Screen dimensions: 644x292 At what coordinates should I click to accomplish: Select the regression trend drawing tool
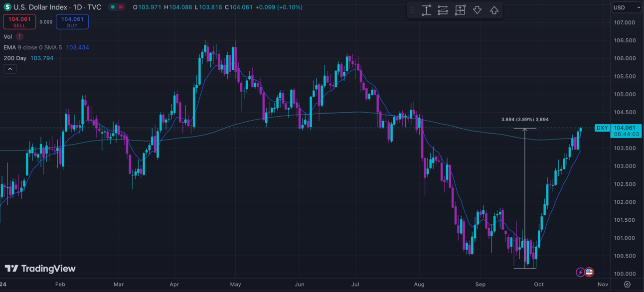(x=443, y=10)
